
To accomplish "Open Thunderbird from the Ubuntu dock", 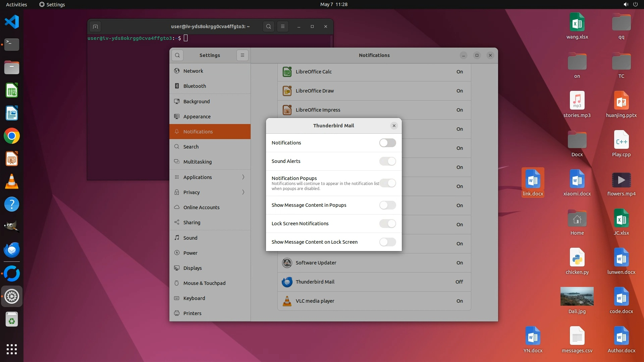I will tap(12, 250).
